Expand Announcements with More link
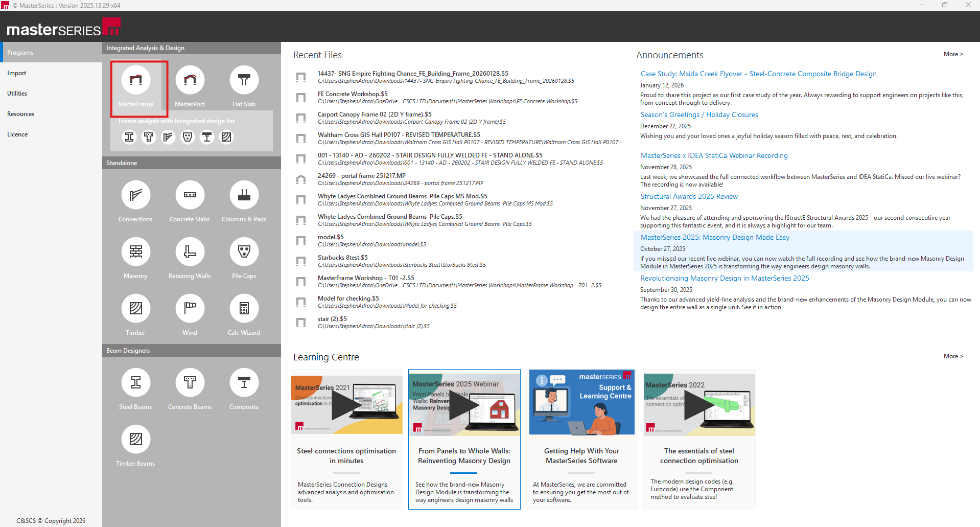 coord(953,54)
